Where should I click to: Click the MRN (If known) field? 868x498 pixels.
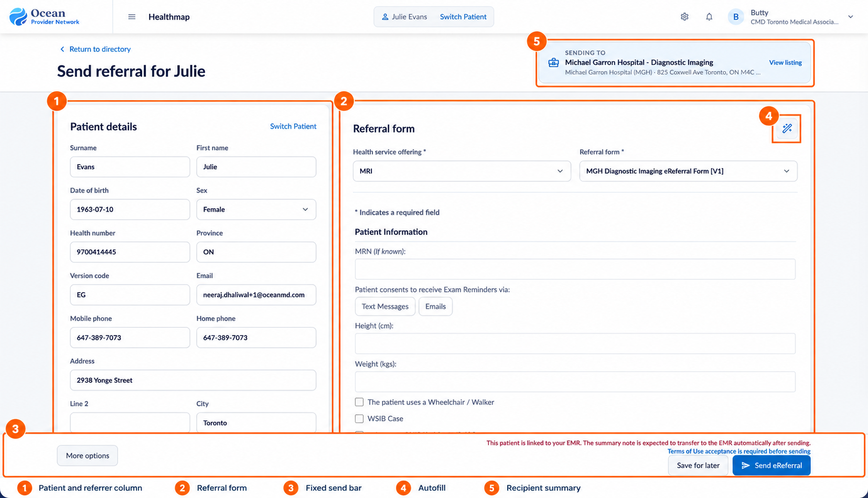[575, 269]
